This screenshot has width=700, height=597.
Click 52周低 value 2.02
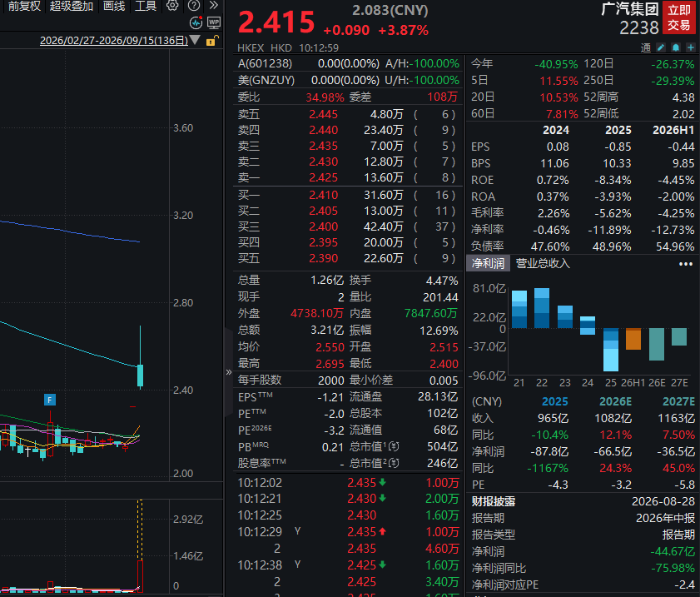[683, 114]
